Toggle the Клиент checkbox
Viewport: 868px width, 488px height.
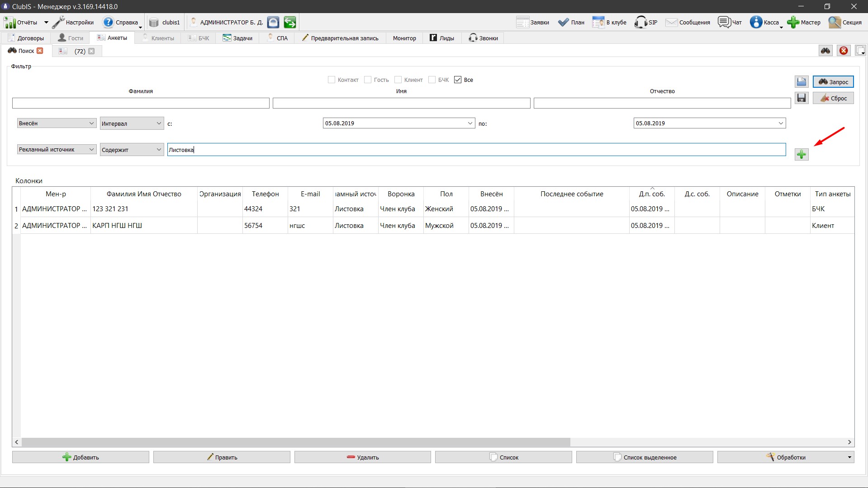tap(398, 80)
